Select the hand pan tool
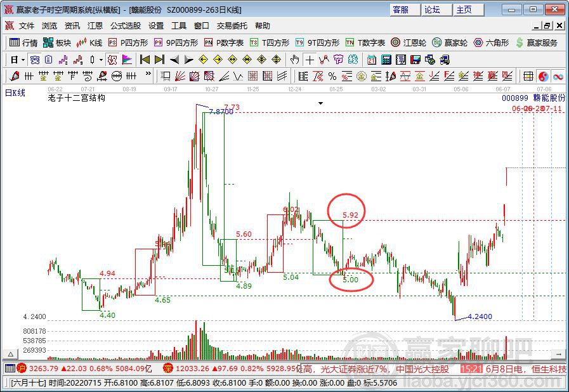Image resolution: width=569 pixels, height=392 pixels. click(x=295, y=60)
